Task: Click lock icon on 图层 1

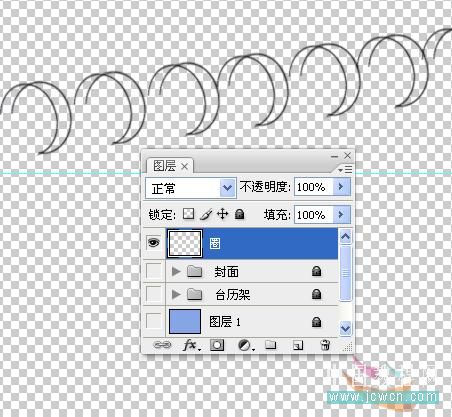Action: point(316,322)
